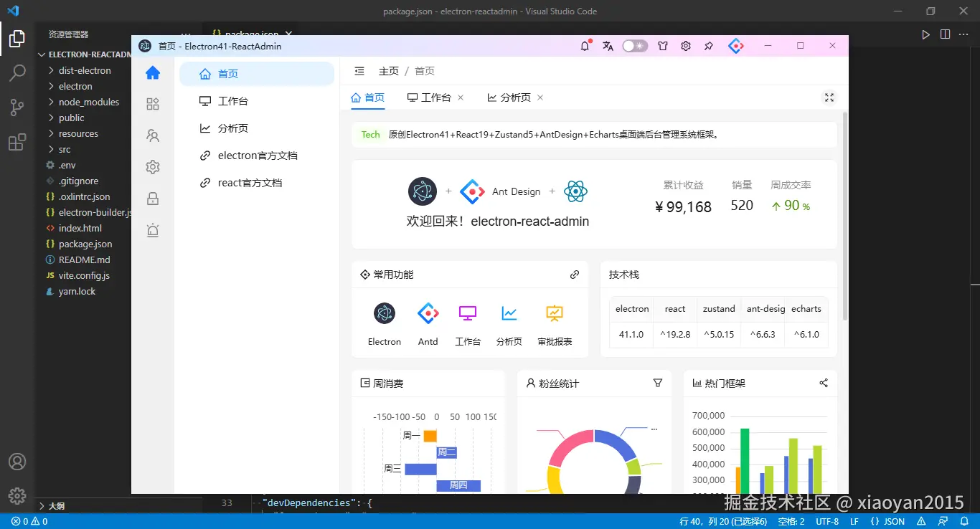Select the components grid icon in rail

click(x=153, y=104)
